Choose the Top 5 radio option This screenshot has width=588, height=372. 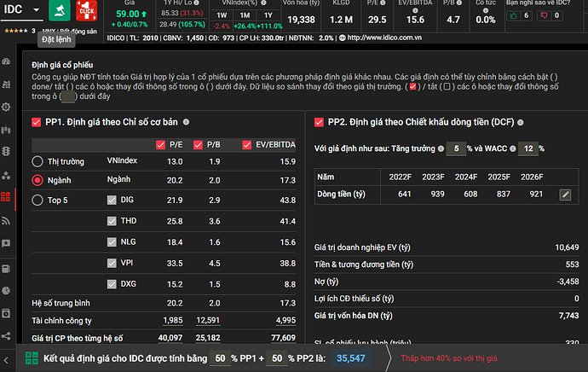(37, 200)
